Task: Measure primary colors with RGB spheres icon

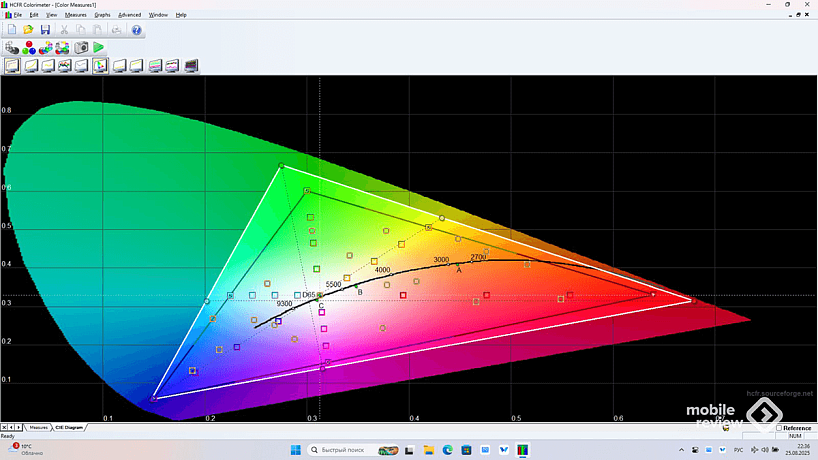Action: (29, 47)
